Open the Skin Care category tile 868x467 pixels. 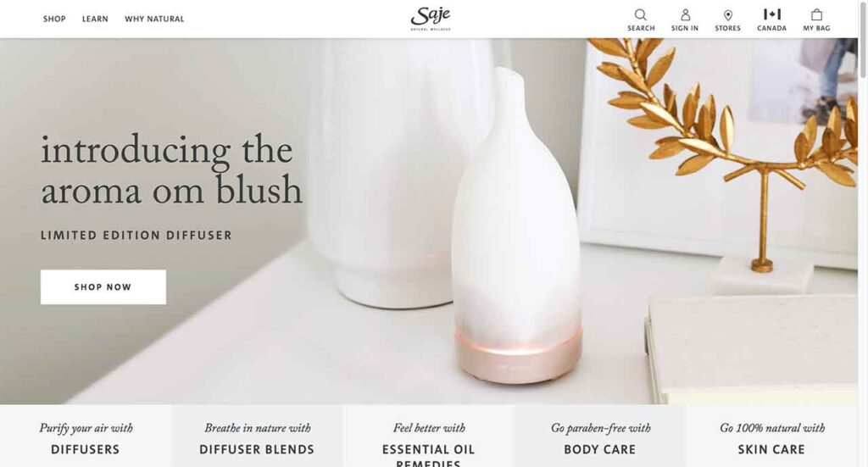(771, 436)
